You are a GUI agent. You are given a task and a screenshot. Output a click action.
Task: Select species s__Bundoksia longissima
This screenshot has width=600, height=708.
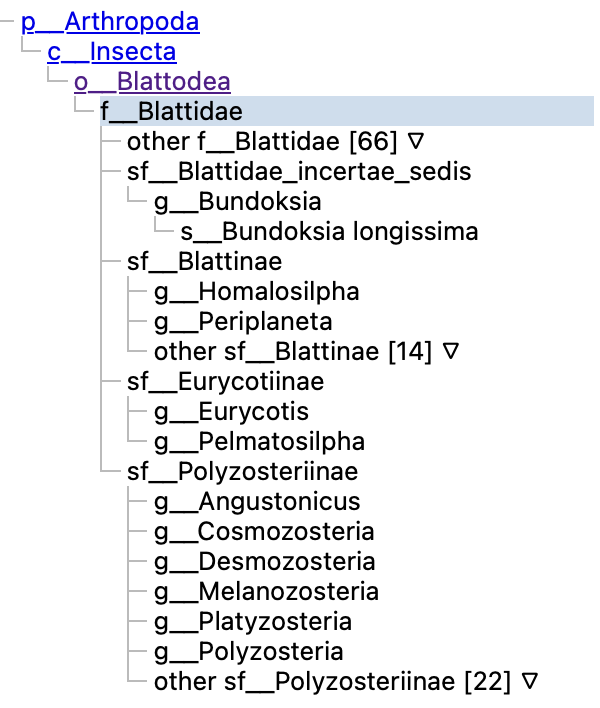coord(329,232)
